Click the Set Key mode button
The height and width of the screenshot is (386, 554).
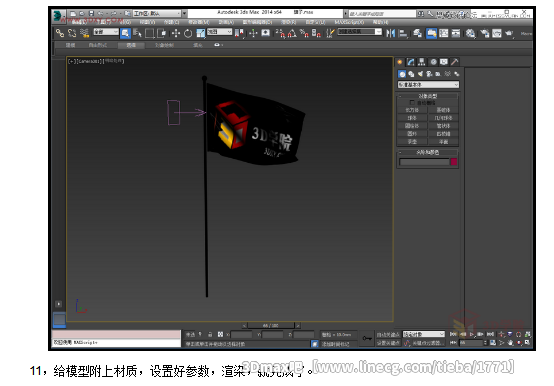(x=388, y=343)
